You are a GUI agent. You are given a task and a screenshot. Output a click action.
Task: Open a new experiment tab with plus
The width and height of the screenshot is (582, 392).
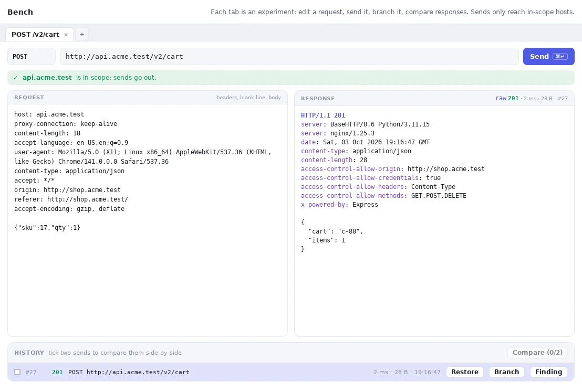tap(81, 35)
